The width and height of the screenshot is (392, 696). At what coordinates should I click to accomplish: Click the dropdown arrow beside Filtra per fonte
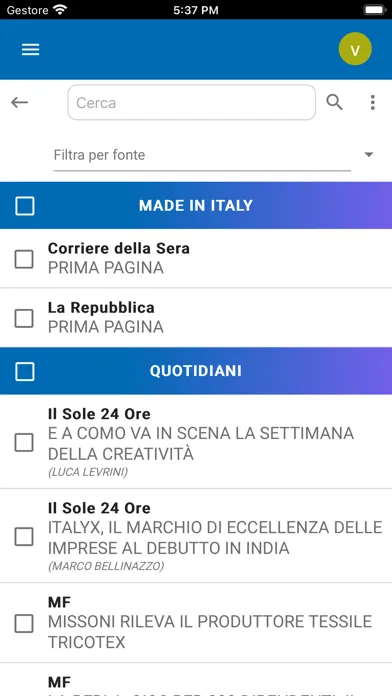click(368, 155)
